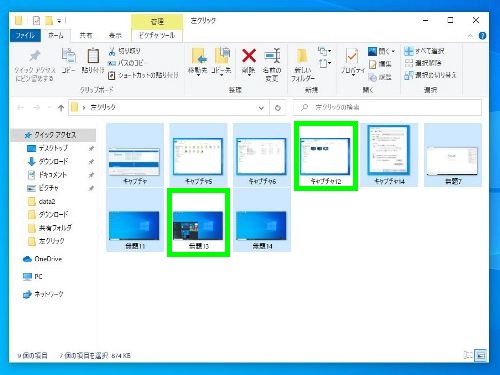Open the recent locations dropdown by the nav arrows
Screen dimensions: 500x375
50,107
